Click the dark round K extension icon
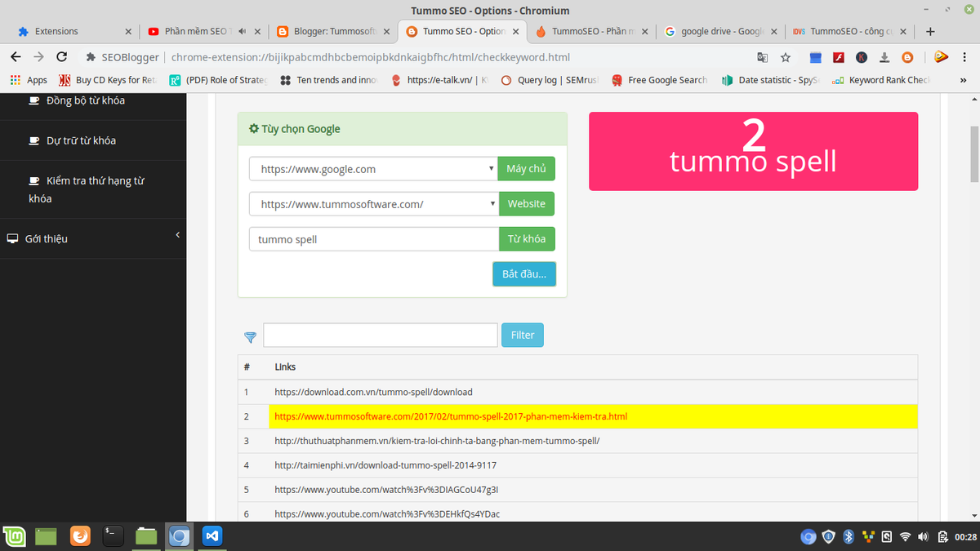 (862, 57)
